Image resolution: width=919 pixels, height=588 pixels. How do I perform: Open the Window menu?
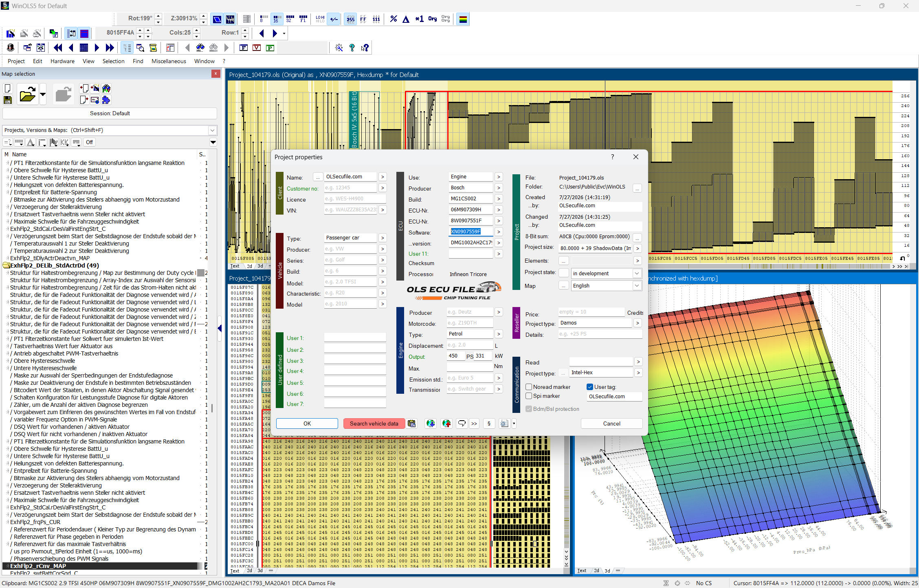pos(204,61)
